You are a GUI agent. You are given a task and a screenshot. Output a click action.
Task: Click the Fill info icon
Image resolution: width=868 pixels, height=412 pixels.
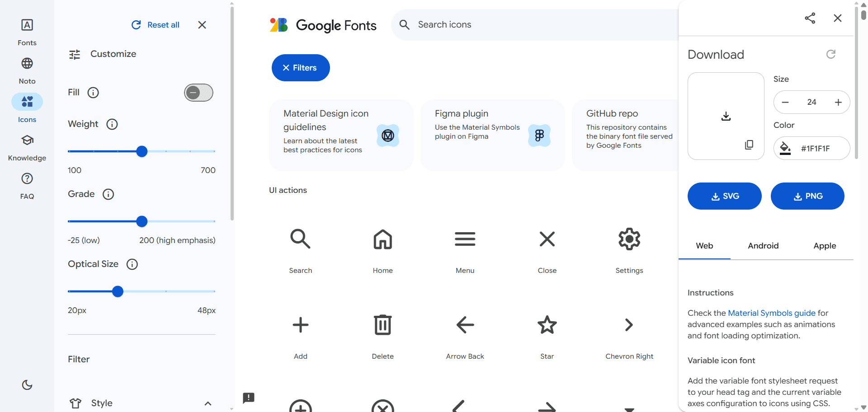(93, 93)
